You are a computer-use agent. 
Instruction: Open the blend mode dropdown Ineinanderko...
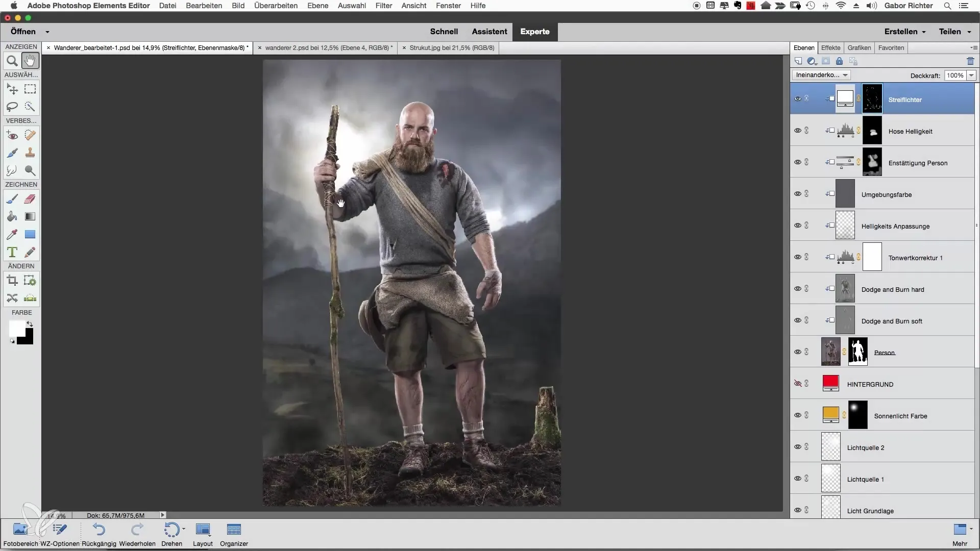(821, 75)
